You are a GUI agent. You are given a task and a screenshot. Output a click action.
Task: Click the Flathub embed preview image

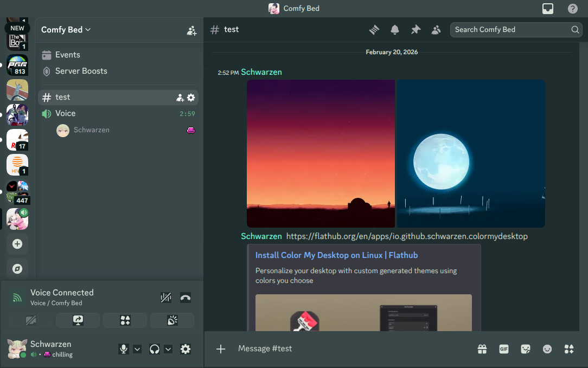pos(363,313)
